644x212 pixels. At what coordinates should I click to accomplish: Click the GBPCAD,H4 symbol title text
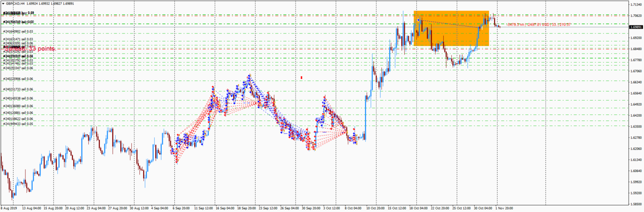(15, 3)
